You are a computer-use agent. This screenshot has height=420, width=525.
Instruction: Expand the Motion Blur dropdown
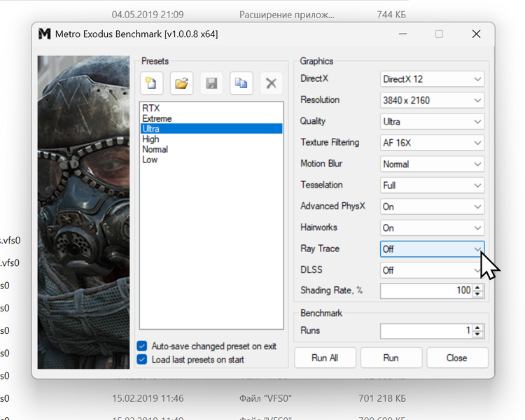click(432, 164)
